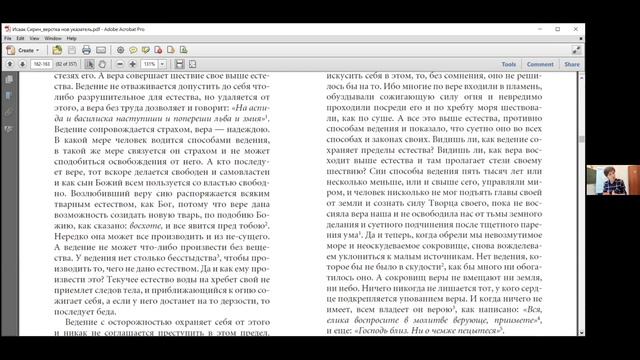Click the zoom percentage field
The image size is (640, 360).
click(x=149, y=64)
